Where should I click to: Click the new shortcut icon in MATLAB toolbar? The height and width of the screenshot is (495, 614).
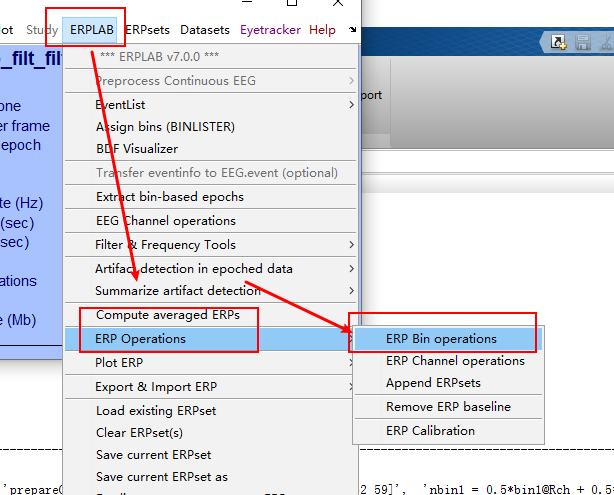click(558, 42)
